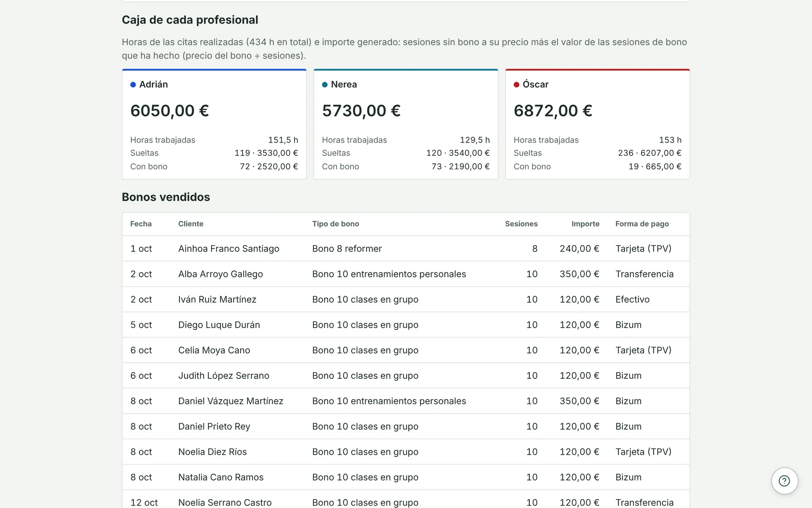Click the Forma de pago column header
812x508 pixels.
coord(642,224)
